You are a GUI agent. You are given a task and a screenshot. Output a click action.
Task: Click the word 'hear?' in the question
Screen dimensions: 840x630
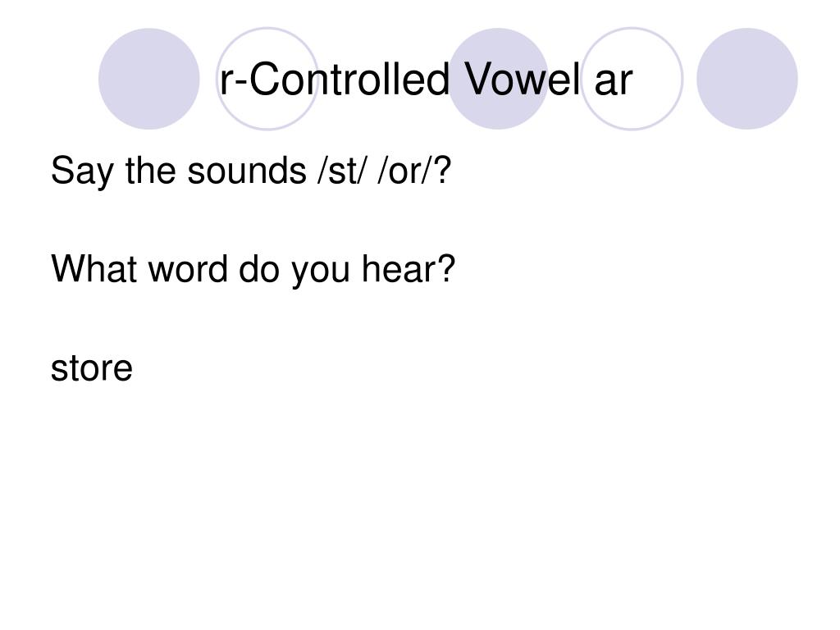[x=409, y=269]
